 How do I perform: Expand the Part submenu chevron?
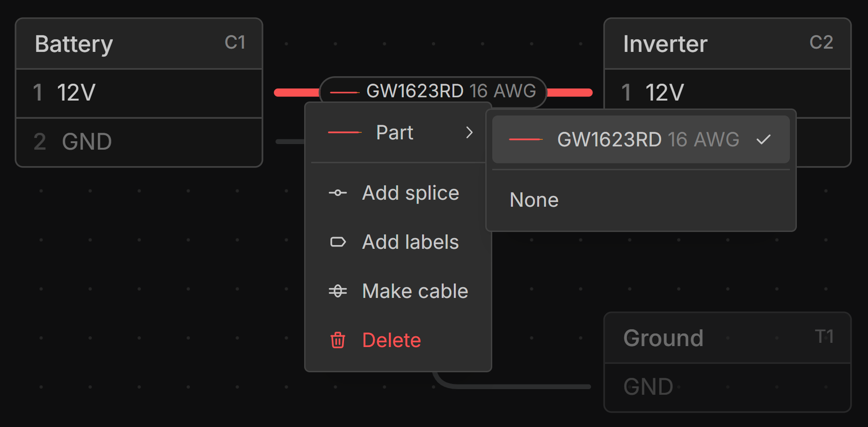coord(469,133)
